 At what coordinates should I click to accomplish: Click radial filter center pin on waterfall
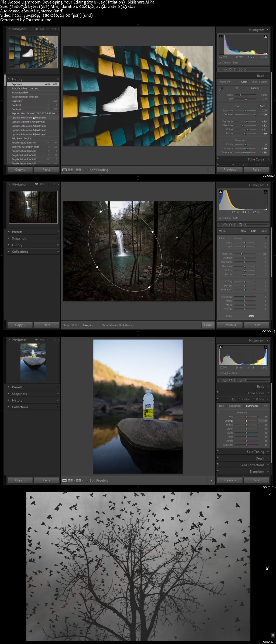[x=125, y=249]
